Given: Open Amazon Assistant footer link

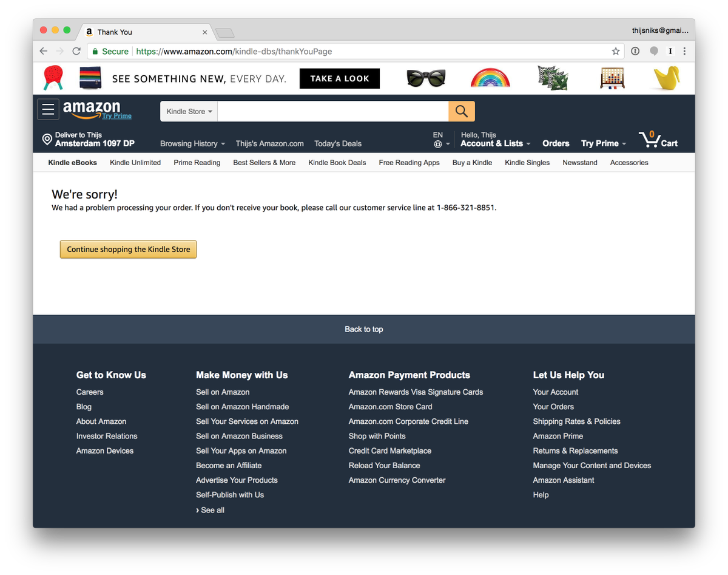Looking at the screenshot, I should tap(564, 480).
